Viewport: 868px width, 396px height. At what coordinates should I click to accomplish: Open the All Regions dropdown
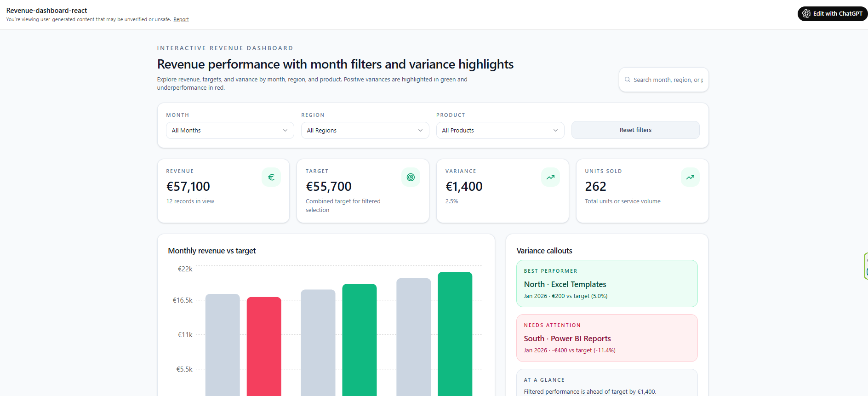pyautogui.click(x=365, y=130)
